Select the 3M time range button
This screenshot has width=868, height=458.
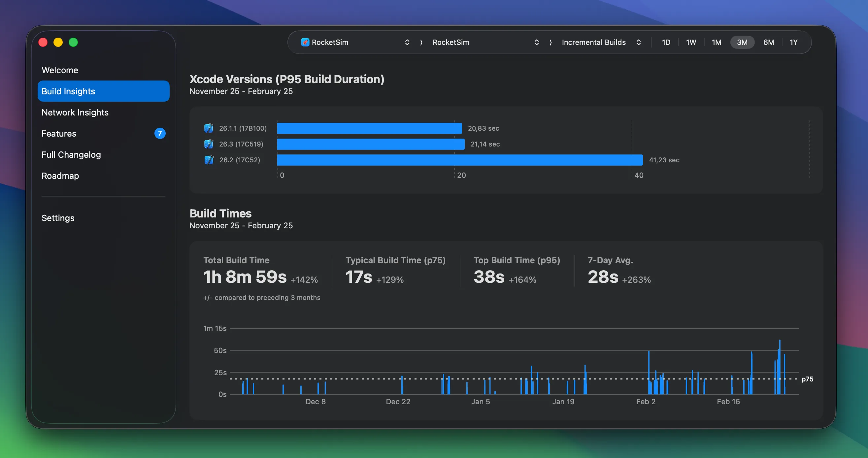click(x=742, y=42)
